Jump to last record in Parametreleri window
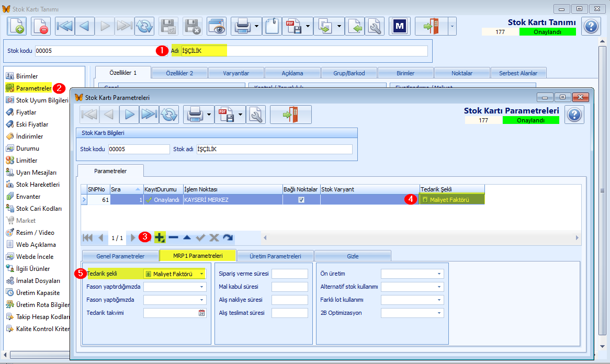 (149, 115)
